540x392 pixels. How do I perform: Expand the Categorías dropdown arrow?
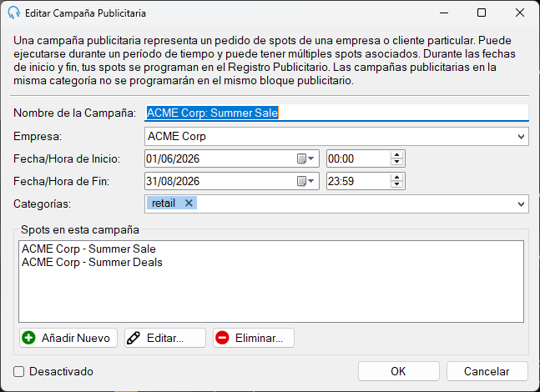[x=521, y=204]
